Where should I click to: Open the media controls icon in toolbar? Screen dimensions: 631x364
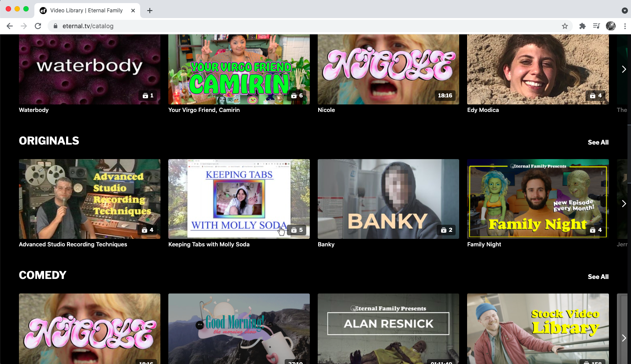coord(596,26)
